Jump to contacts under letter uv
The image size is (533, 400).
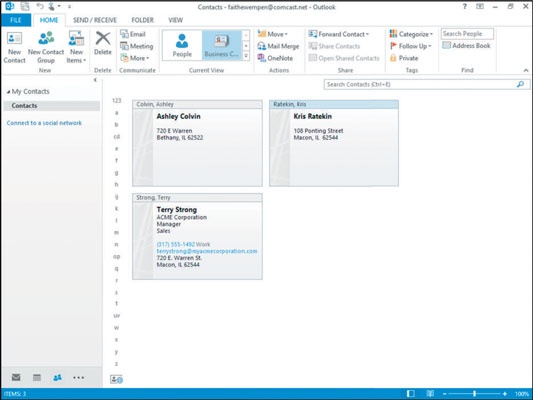point(117,316)
